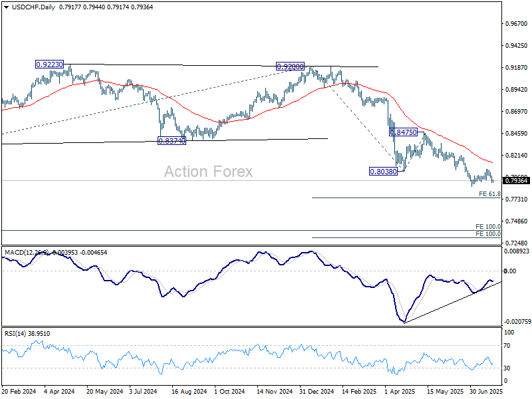Click the 30 Jun 2025 date label
532x399 pixels.
[x=486, y=392]
